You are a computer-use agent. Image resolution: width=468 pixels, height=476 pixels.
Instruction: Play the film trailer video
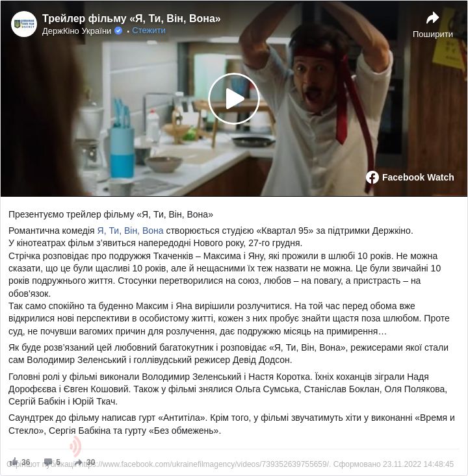233,99
